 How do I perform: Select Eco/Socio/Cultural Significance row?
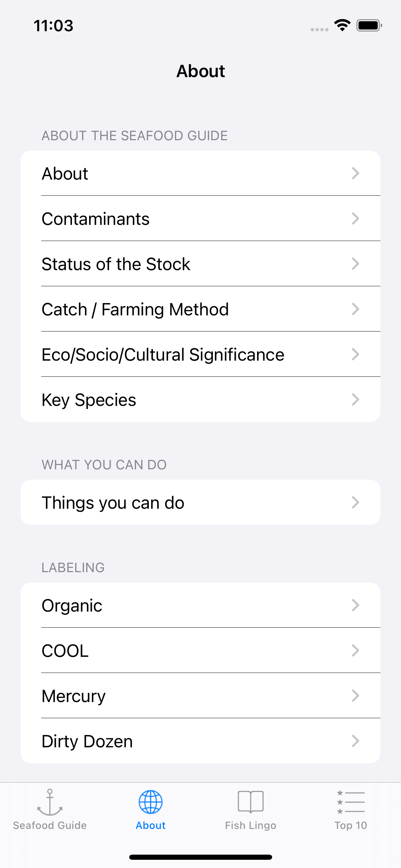point(163,354)
